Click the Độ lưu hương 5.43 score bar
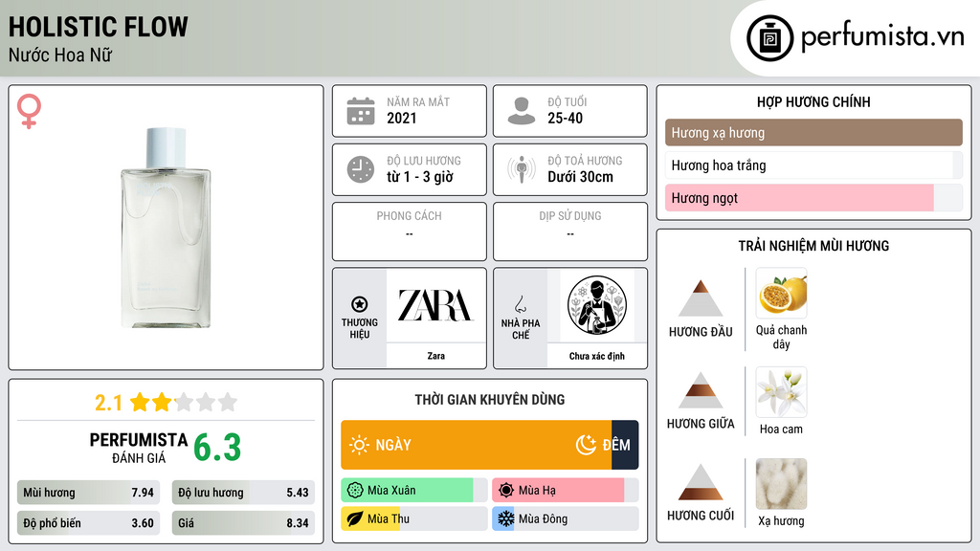 pyautogui.click(x=243, y=493)
